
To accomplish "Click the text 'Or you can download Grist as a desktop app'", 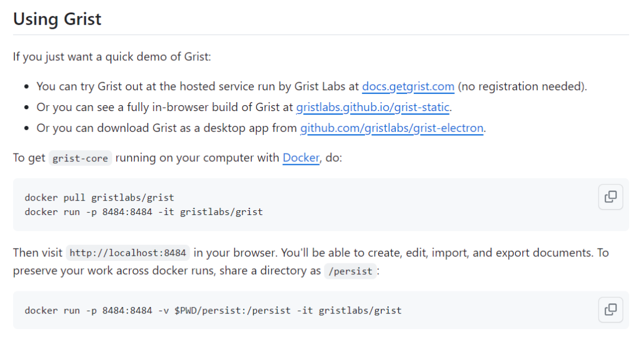I will 153,128.
